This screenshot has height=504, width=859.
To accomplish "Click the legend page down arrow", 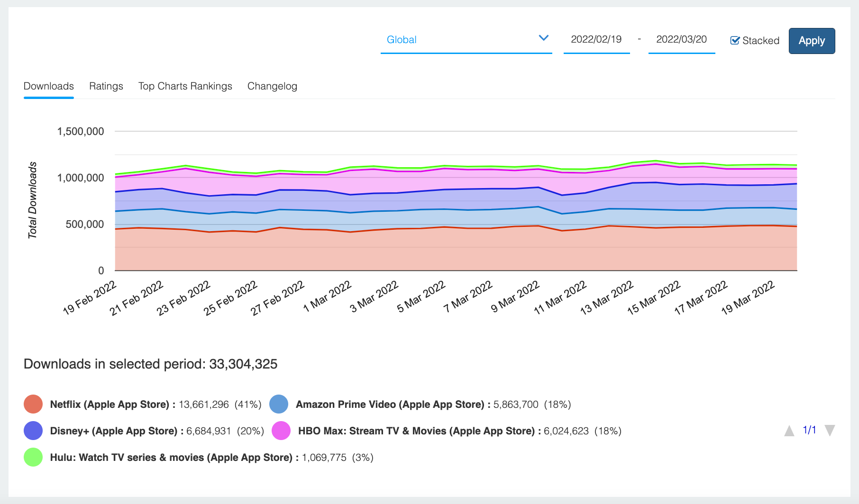I will [830, 431].
